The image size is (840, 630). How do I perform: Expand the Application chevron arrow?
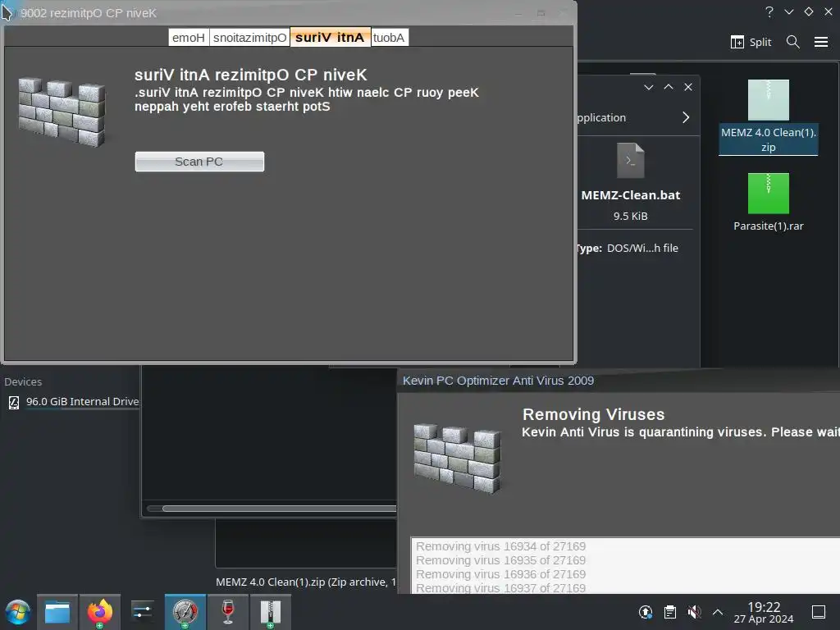(x=686, y=117)
